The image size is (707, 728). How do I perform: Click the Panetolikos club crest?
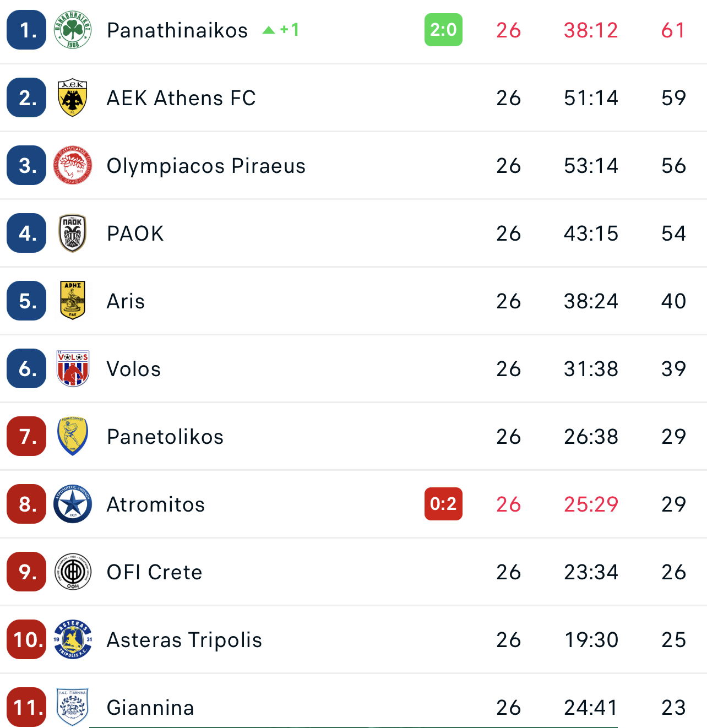[x=73, y=436]
